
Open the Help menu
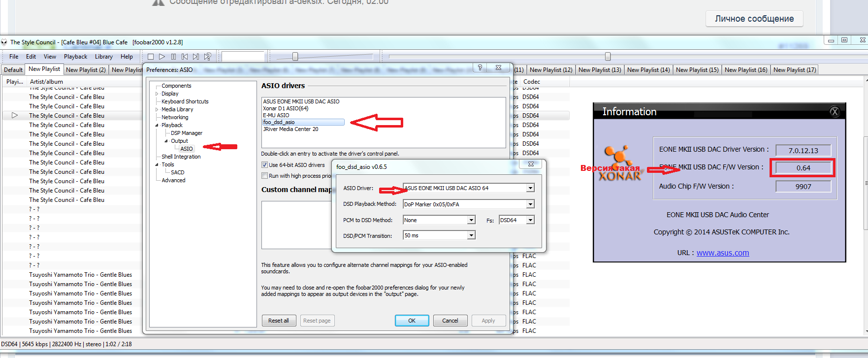click(x=127, y=57)
